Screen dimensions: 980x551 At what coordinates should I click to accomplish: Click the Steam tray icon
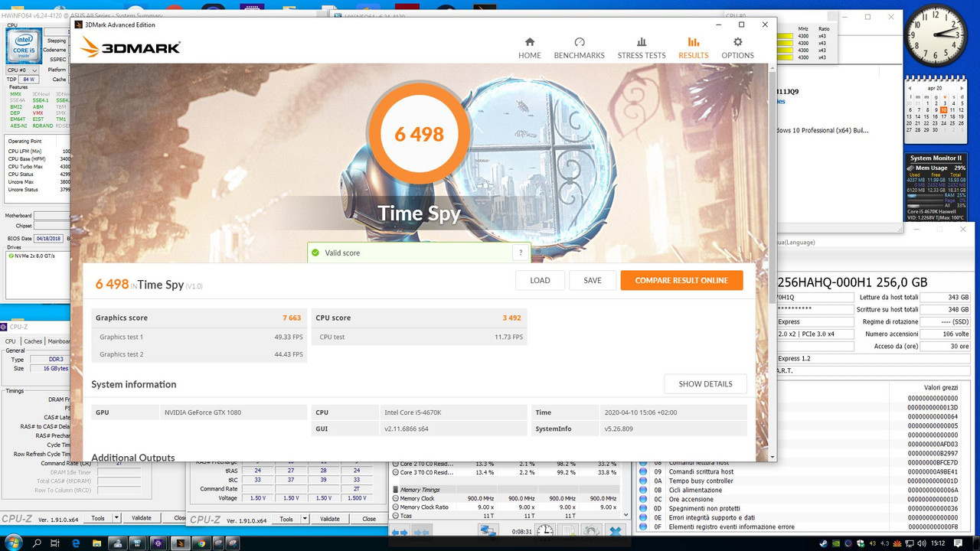click(824, 543)
